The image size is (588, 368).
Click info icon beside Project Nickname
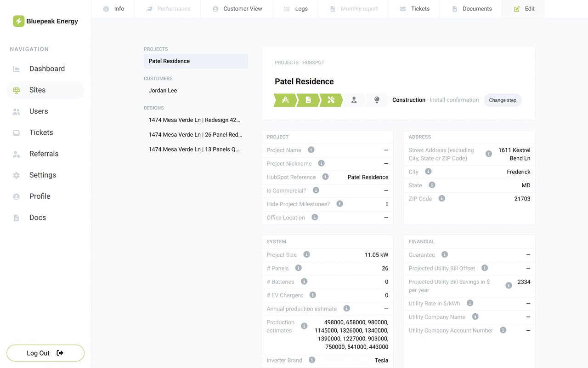(x=321, y=163)
